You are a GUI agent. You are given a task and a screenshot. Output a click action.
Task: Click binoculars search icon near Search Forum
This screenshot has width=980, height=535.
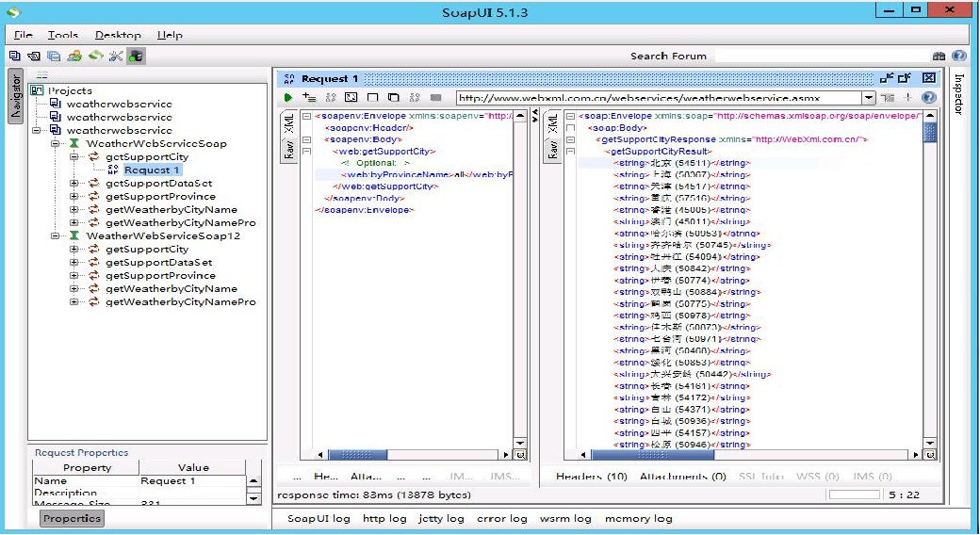939,56
